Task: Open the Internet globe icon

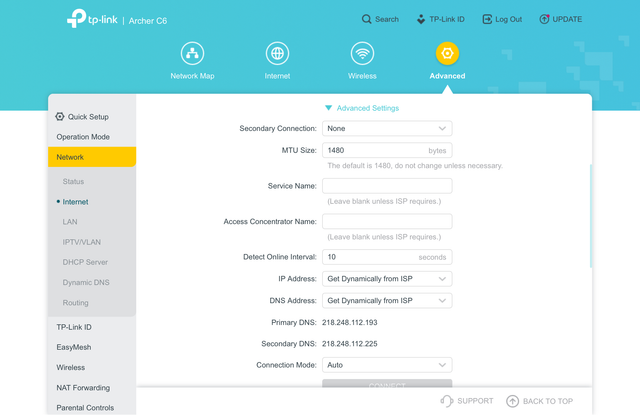Action: 277,54
